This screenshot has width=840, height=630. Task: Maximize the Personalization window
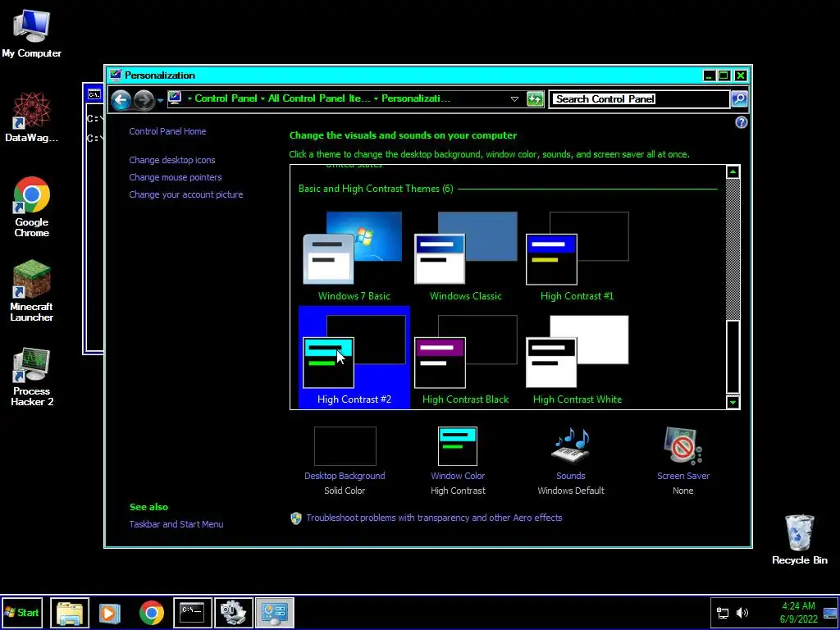(x=724, y=75)
